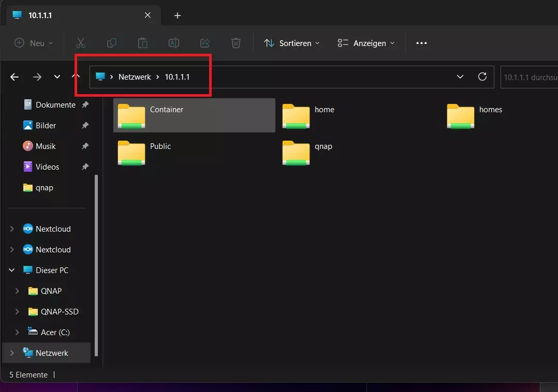The height and width of the screenshot is (392, 558).
Task: Click the Paste clipboard icon
Action: point(142,43)
